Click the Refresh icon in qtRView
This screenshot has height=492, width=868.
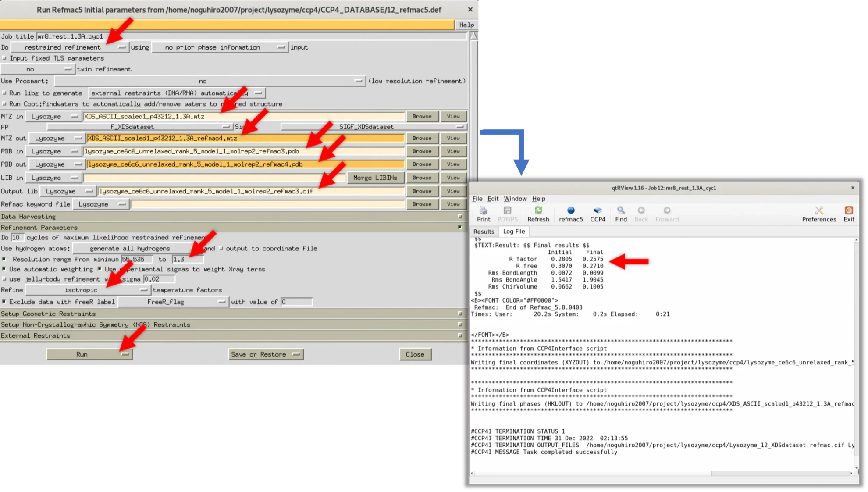coord(538,214)
